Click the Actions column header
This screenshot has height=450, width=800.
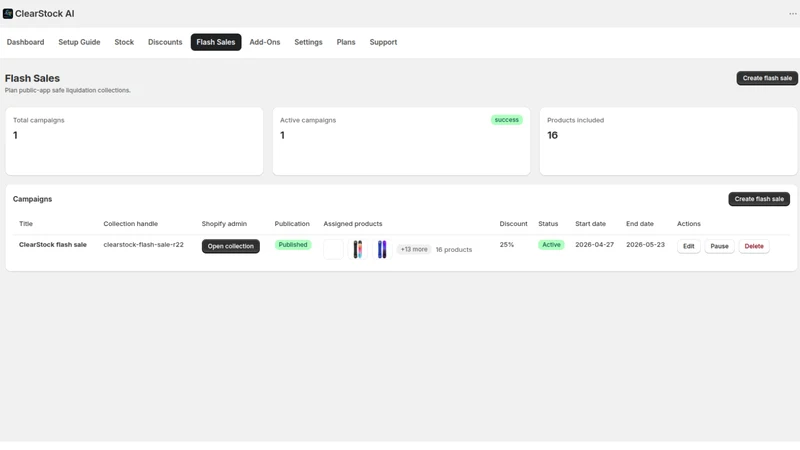click(689, 224)
